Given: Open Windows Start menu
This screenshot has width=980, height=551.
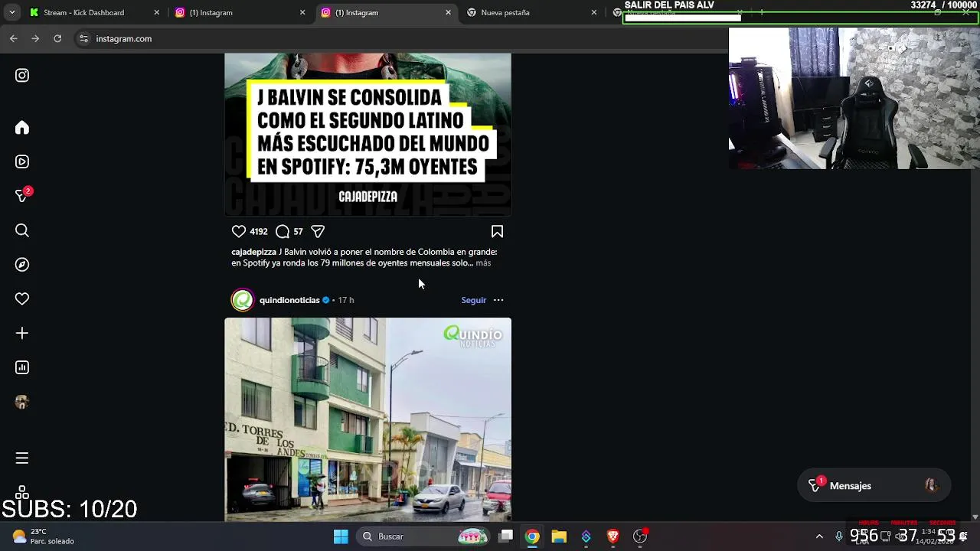Looking at the screenshot, I should 341,536.
